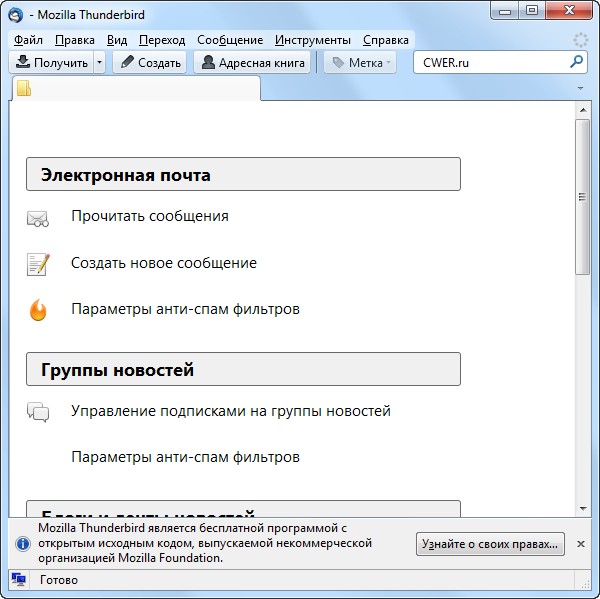
Task: Open Адресная книга
Action: pos(251,63)
